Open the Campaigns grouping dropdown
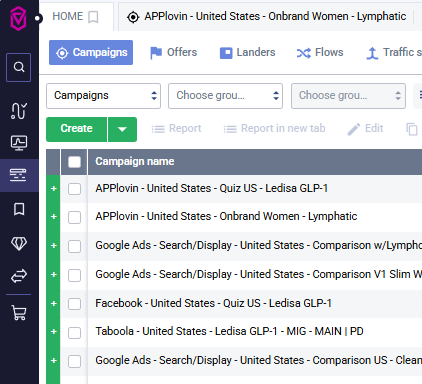Screen dimensions: 422x384 point(103,96)
